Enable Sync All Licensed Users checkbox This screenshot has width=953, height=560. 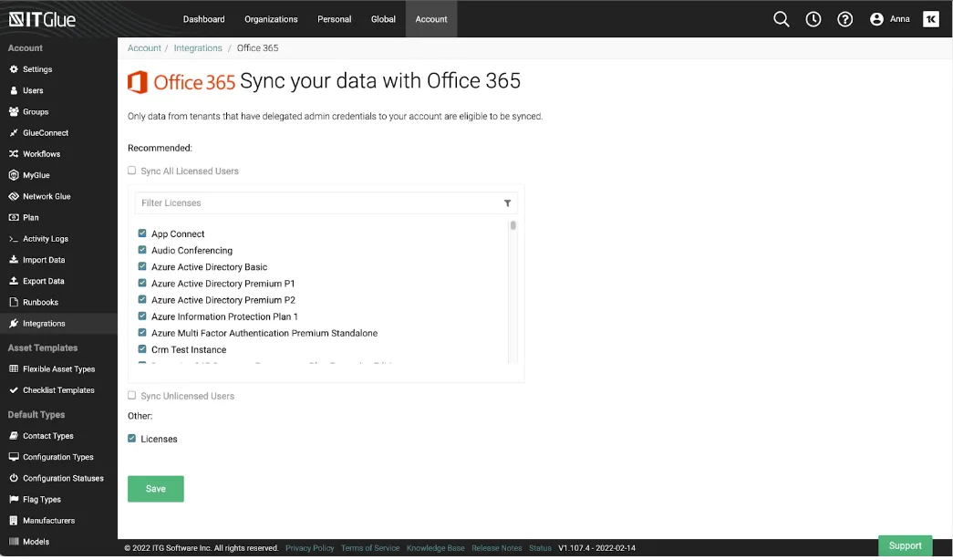132,171
